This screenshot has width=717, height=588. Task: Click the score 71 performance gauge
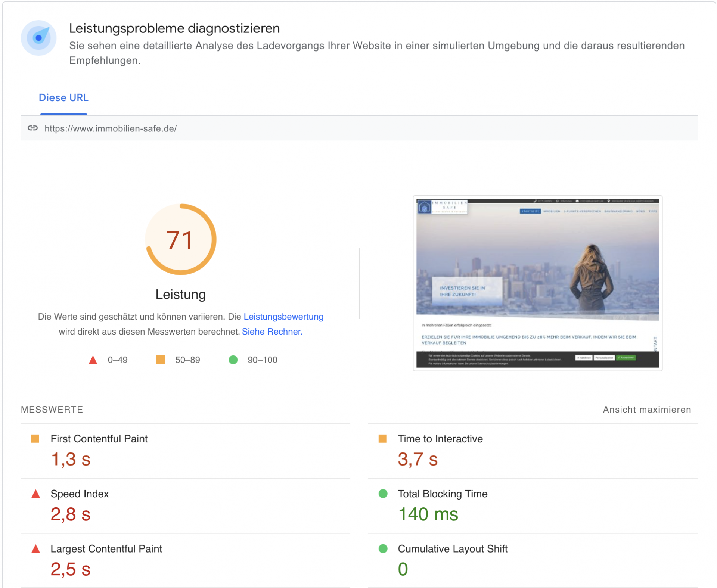(181, 239)
